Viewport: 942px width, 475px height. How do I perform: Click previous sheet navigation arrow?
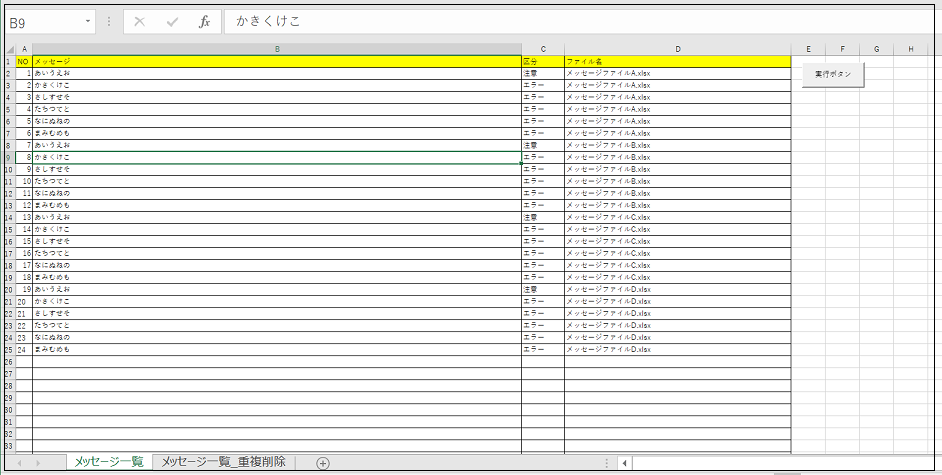tap(19, 463)
